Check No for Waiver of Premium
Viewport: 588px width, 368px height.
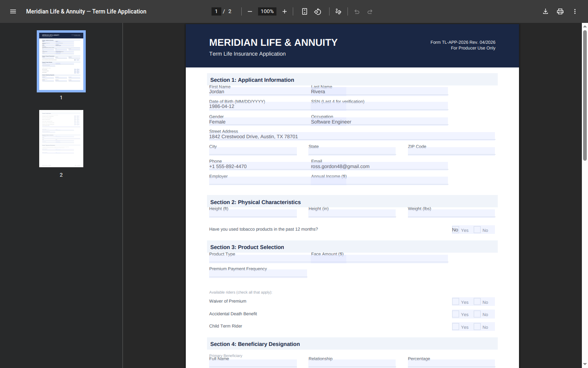pyautogui.click(x=477, y=302)
